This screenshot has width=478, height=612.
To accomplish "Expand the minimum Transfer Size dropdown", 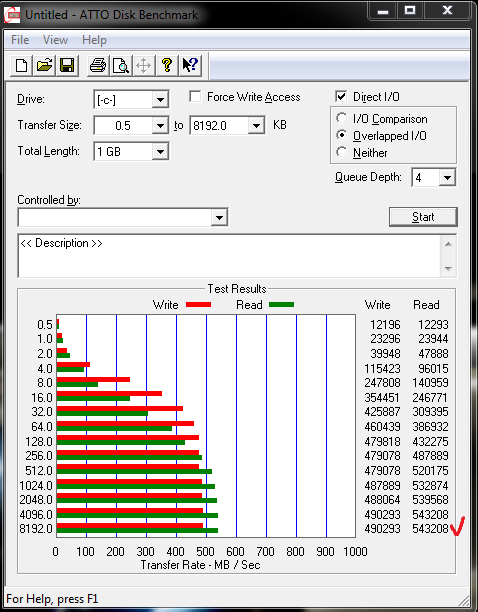I will pyautogui.click(x=160, y=126).
